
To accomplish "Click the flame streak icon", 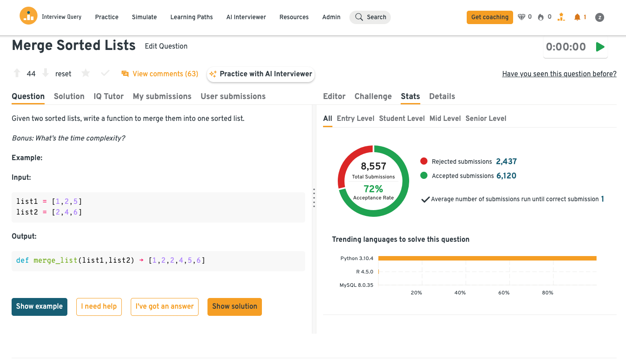I will tap(541, 17).
